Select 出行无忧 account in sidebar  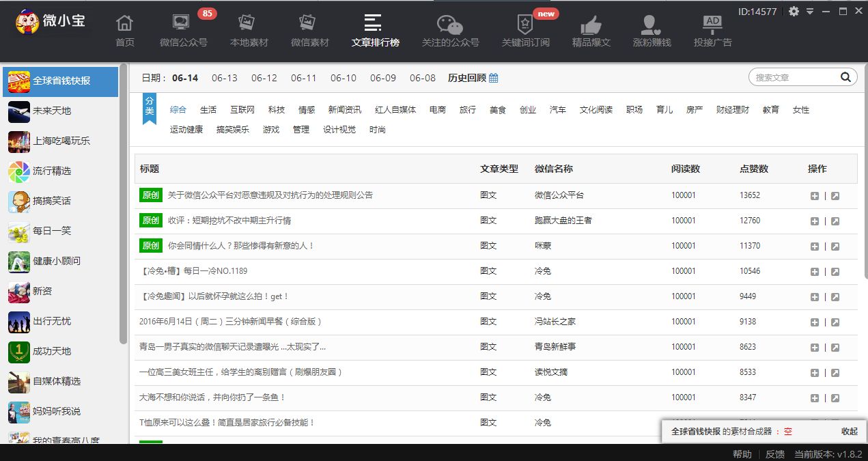60,321
